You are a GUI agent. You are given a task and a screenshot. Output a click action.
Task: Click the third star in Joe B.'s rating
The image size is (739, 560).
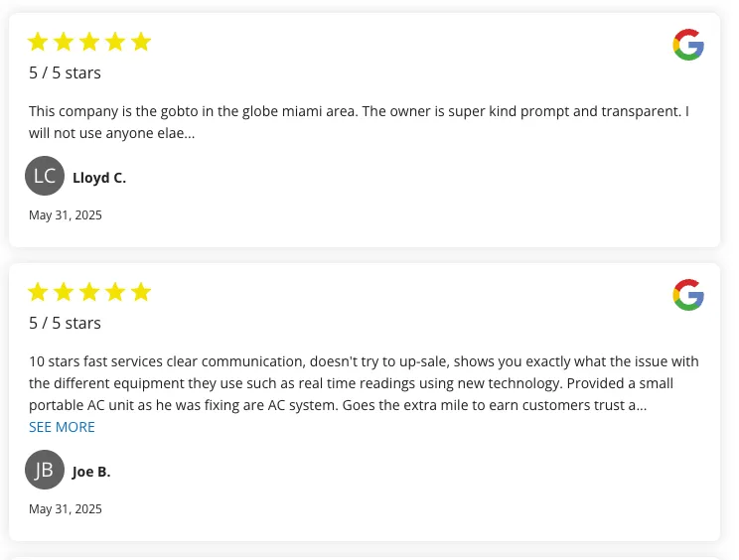[89, 292]
